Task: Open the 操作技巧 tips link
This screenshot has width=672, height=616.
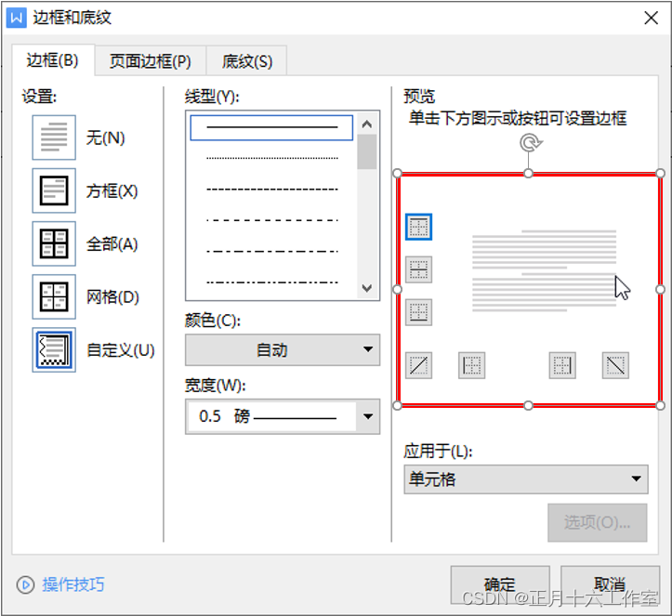Action: (73, 584)
